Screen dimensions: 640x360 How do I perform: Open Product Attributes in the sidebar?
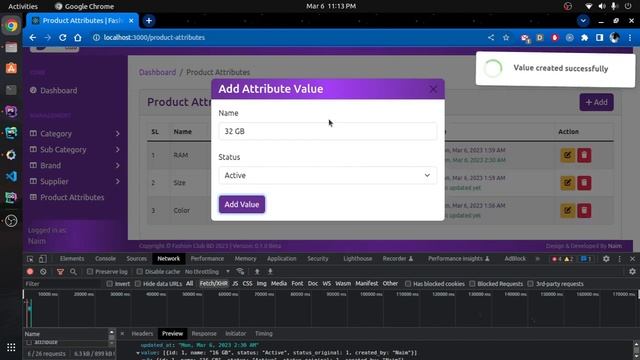tap(67, 198)
